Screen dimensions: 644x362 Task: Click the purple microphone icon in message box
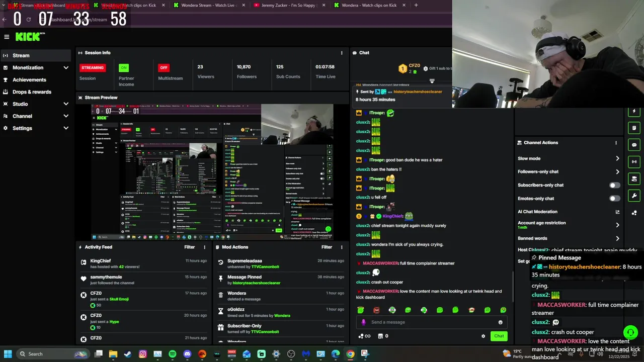pyautogui.click(x=364, y=322)
